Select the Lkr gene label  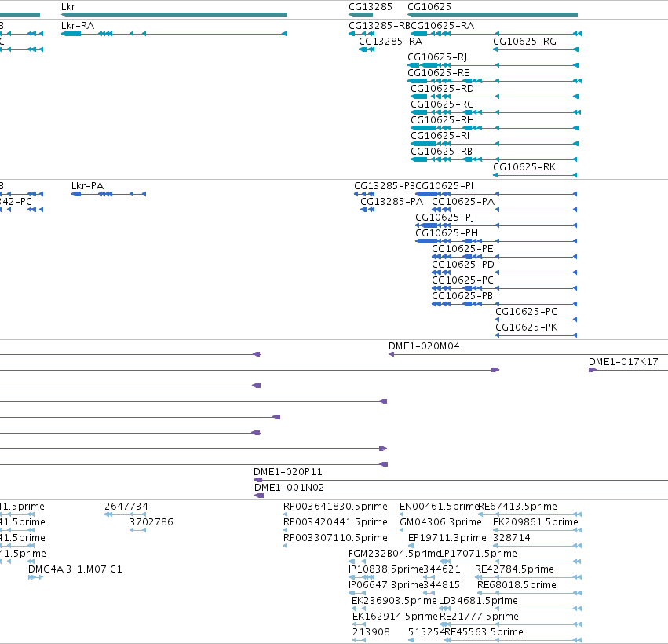point(68,7)
